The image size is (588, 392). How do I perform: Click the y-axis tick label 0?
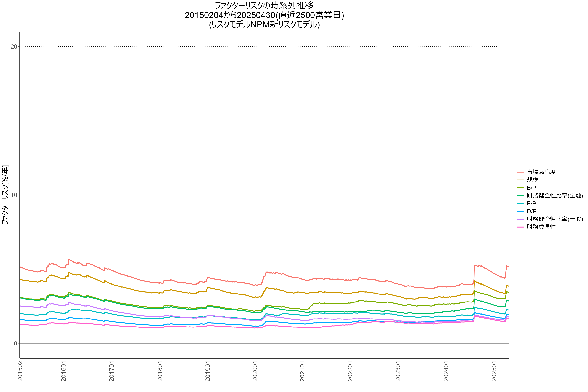16,343
